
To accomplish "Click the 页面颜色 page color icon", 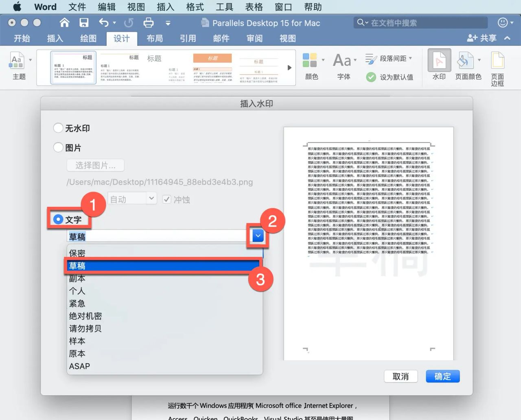I will [466, 65].
